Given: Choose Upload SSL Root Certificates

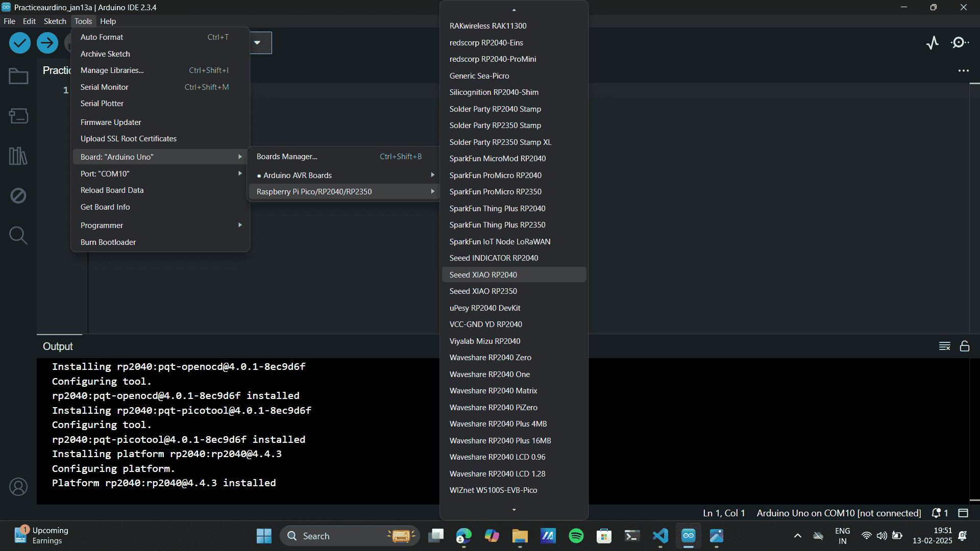Looking at the screenshot, I should [x=160, y=139].
